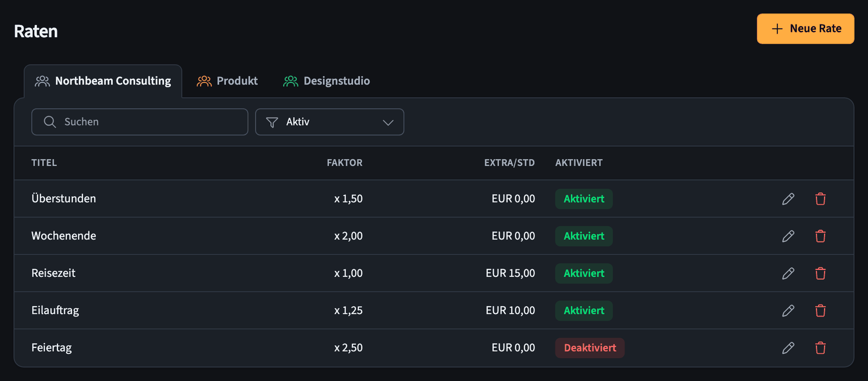Edit the Überstunden rate with pencil icon
Image resolution: width=868 pixels, height=381 pixels.
pos(788,199)
